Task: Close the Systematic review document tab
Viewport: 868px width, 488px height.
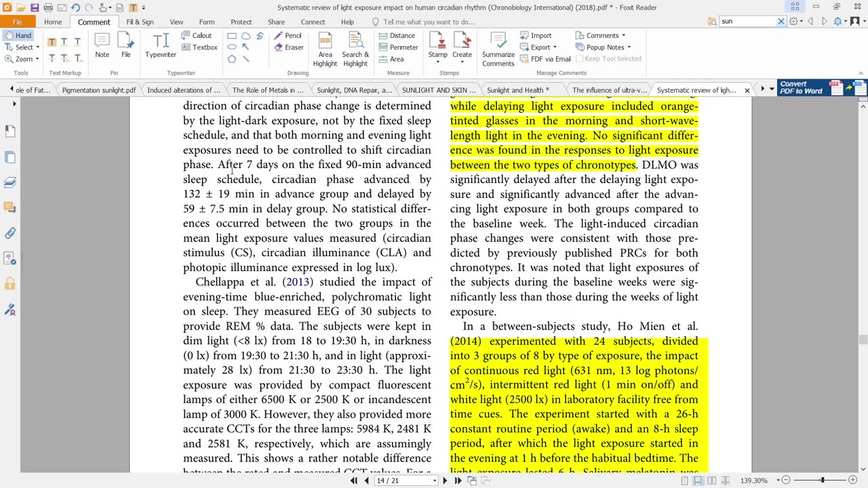Action: 747,90
